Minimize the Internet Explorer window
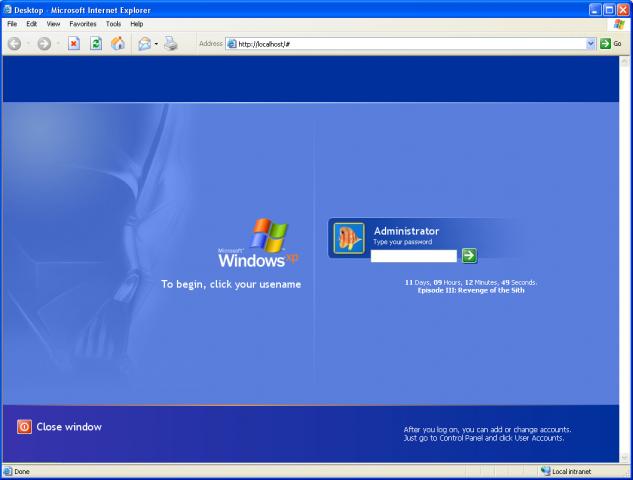 pyautogui.click(x=595, y=10)
